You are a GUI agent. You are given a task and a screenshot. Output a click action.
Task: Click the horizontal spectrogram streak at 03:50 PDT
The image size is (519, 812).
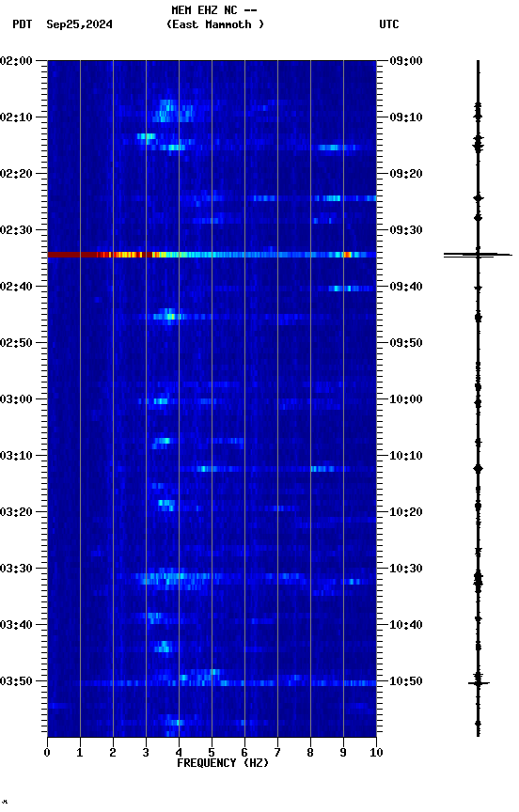click(225, 683)
